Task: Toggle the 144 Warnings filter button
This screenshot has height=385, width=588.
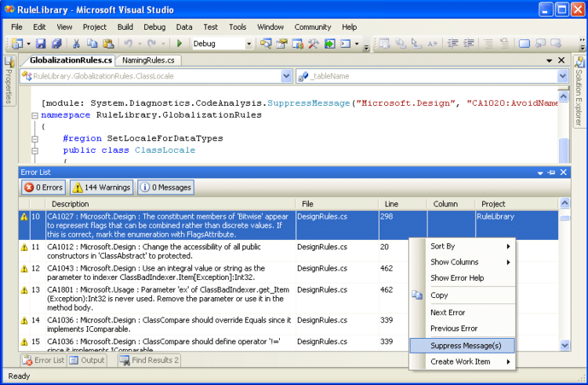Action: [102, 187]
